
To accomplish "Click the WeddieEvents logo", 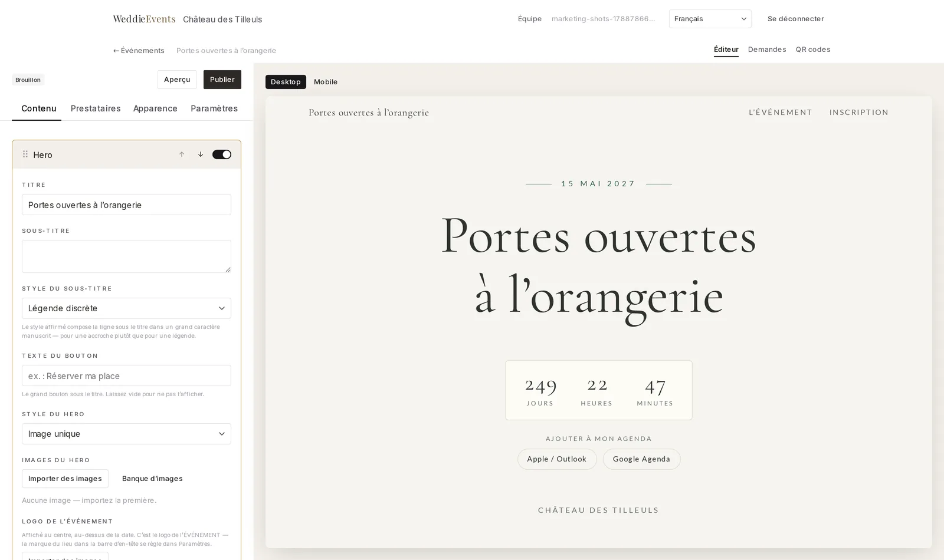I will click(x=144, y=19).
